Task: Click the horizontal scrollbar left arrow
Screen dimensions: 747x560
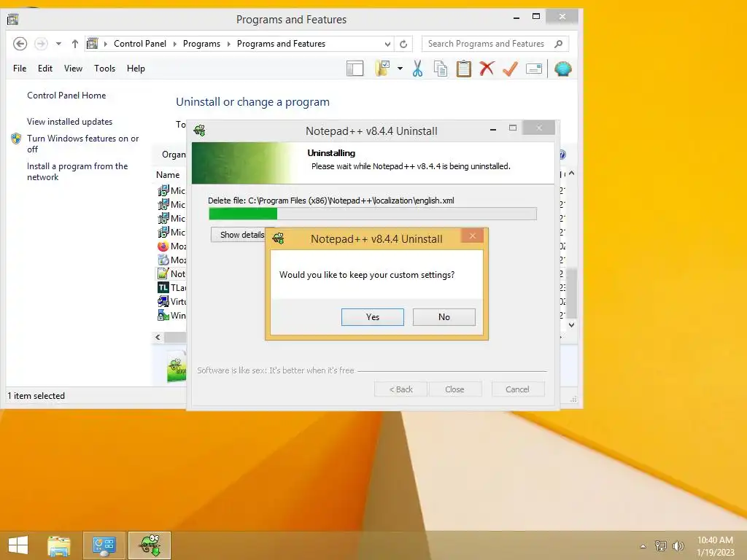Action: [x=158, y=337]
